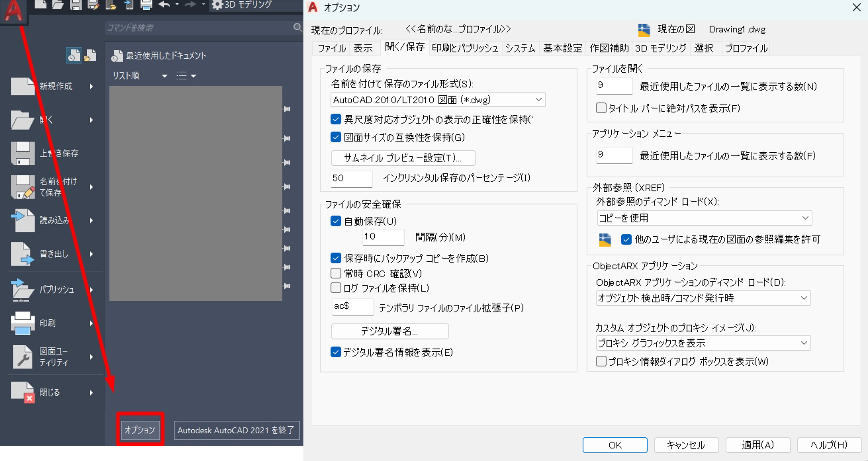This screenshot has height=461, width=868.
Task: Click the Drawing Utilities wrench icon
Action: click(x=22, y=357)
